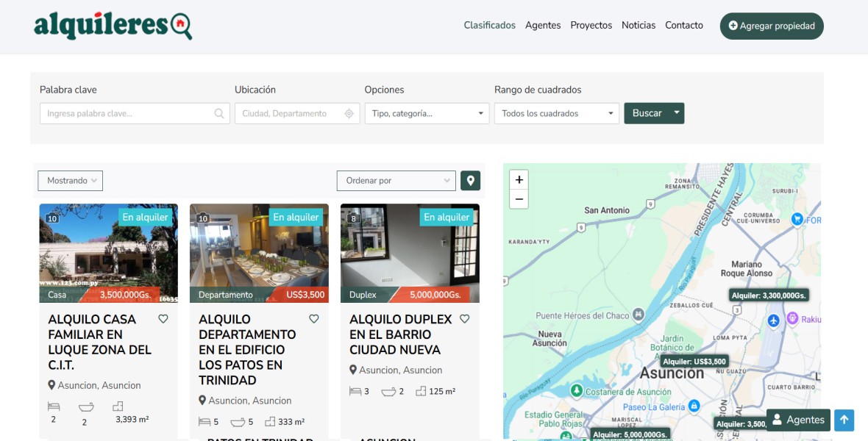Select Noticias in the top navigation
This screenshot has width=868, height=441.
coord(638,25)
